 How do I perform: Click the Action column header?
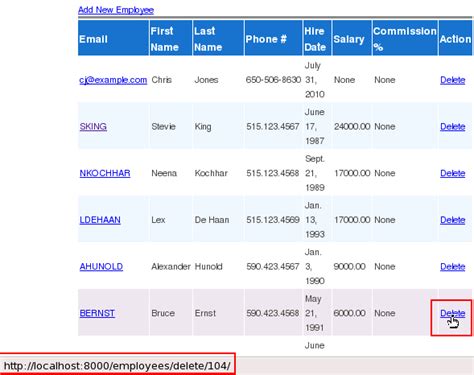point(455,38)
